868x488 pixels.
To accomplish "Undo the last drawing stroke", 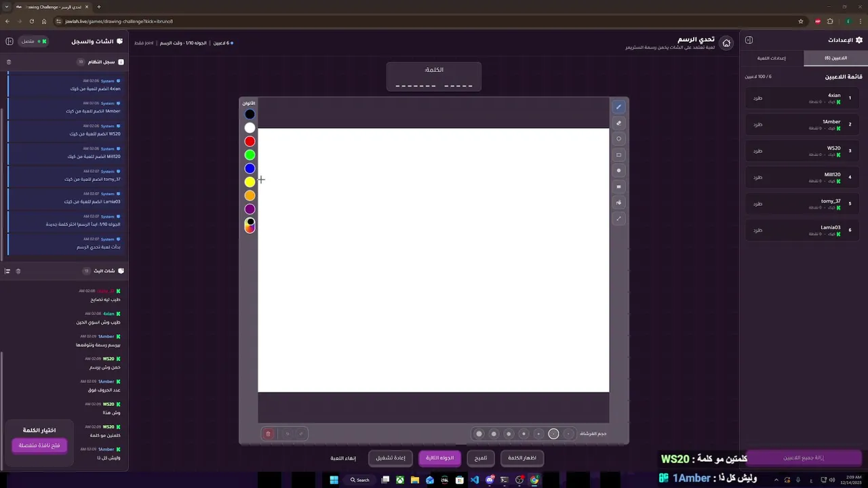I will click(288, 434).
